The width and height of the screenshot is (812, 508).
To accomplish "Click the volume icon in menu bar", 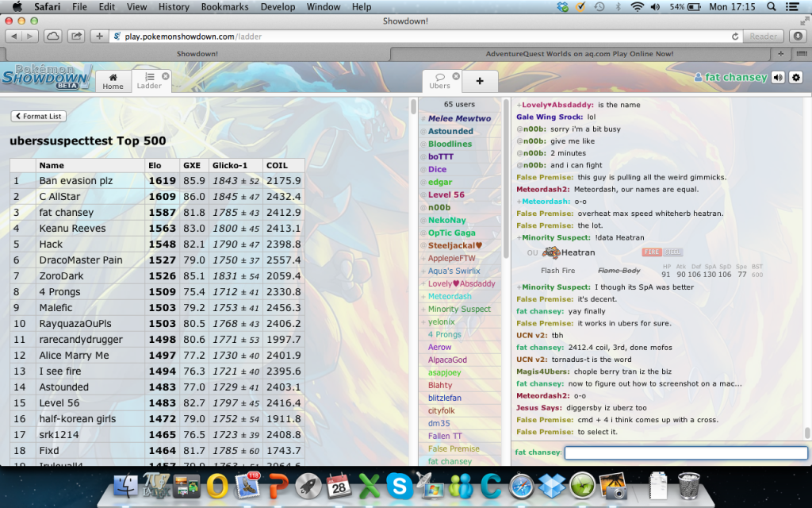I will point(655,6).
